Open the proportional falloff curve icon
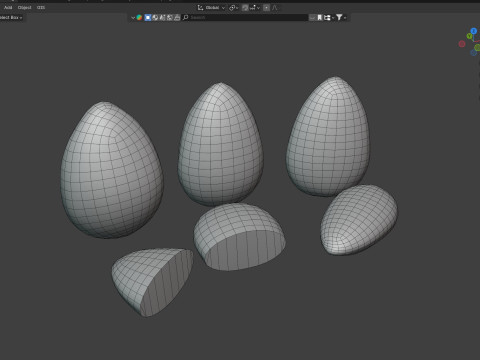Image resolution: width=480 pixels, height=360 pixels. 275,7
